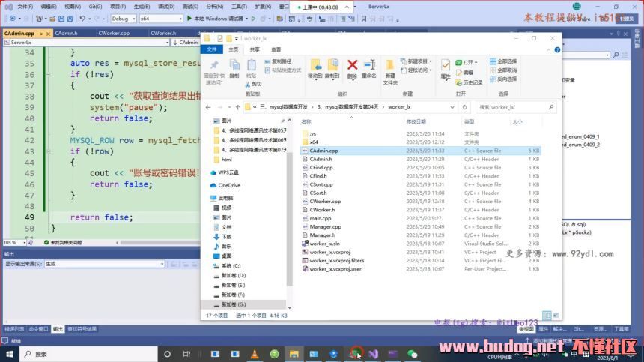Viewport: 644px width, 362px height.
Task: Open the output source (生成) dropdown
Action: [x=162, y=264]
